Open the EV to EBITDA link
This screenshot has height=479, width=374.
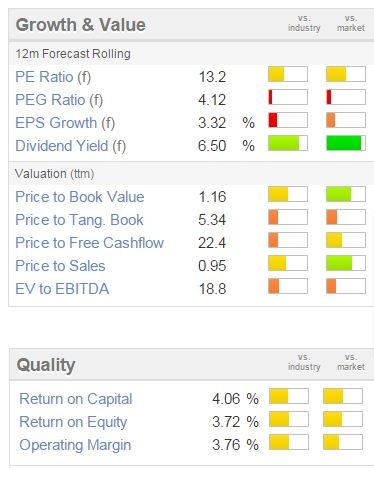(x=62, y=289)
